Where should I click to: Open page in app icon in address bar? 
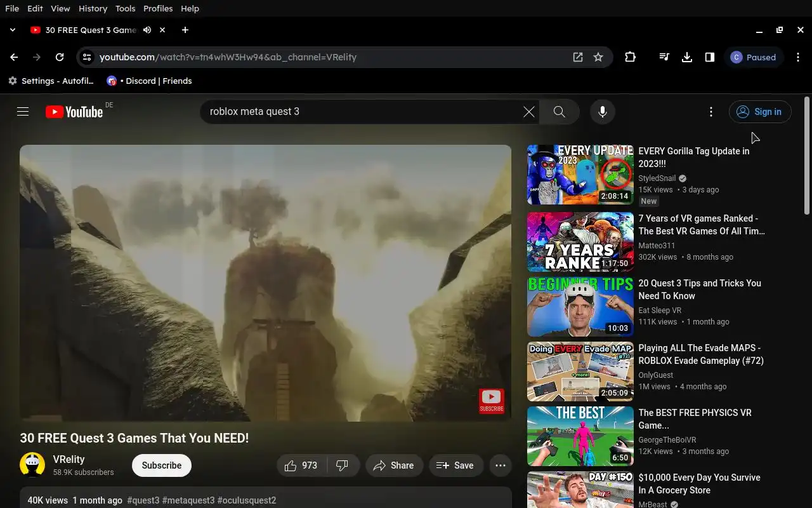(x=578, y=57)
